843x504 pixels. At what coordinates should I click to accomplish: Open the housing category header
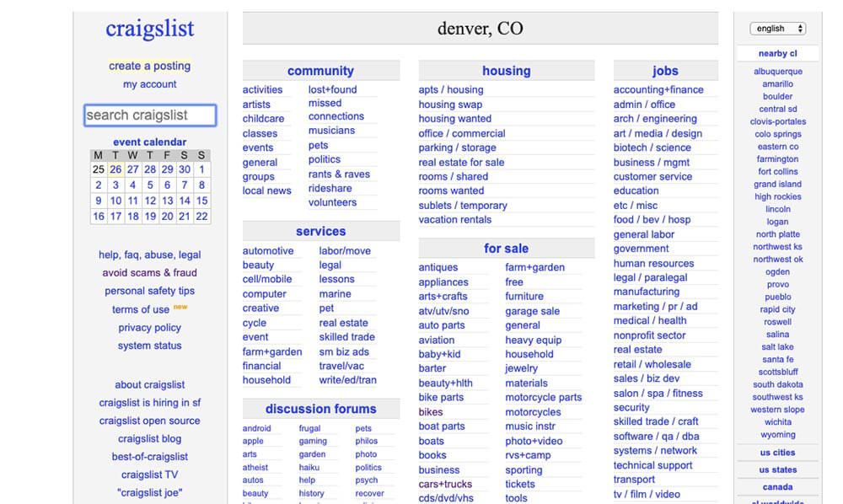(x=506, y=72)
